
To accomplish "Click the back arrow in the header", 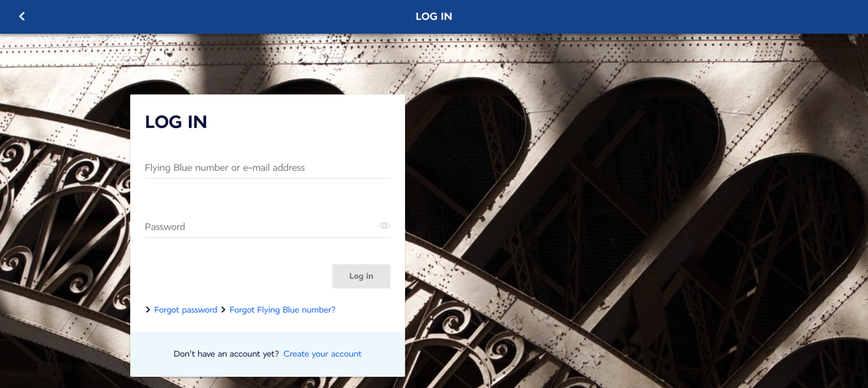I will pos(22,16).
